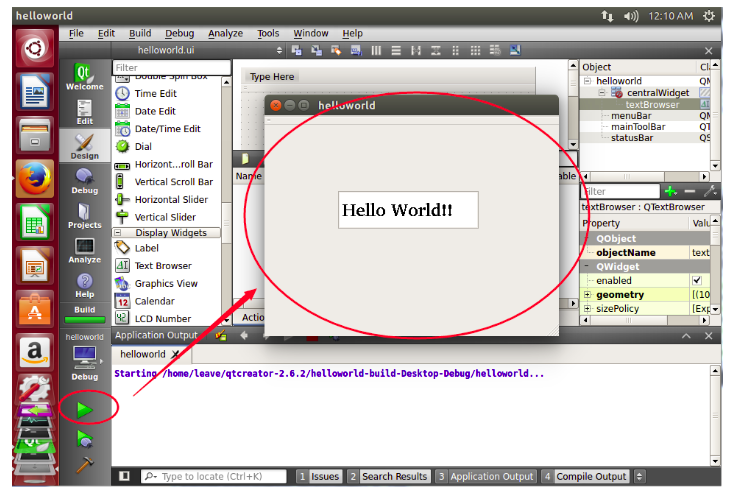The image size is (735, 501).
Task: Run the project with green play button
Action: click(85, 410)
